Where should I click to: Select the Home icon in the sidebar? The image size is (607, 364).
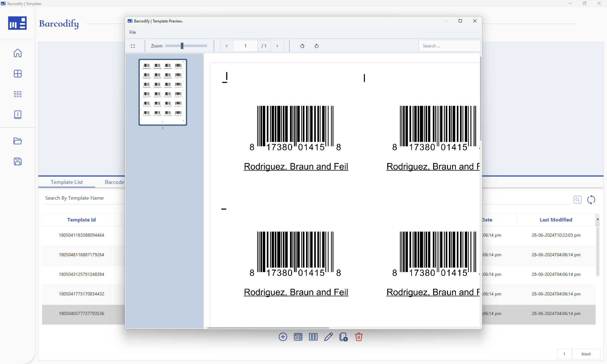point(18,53)
